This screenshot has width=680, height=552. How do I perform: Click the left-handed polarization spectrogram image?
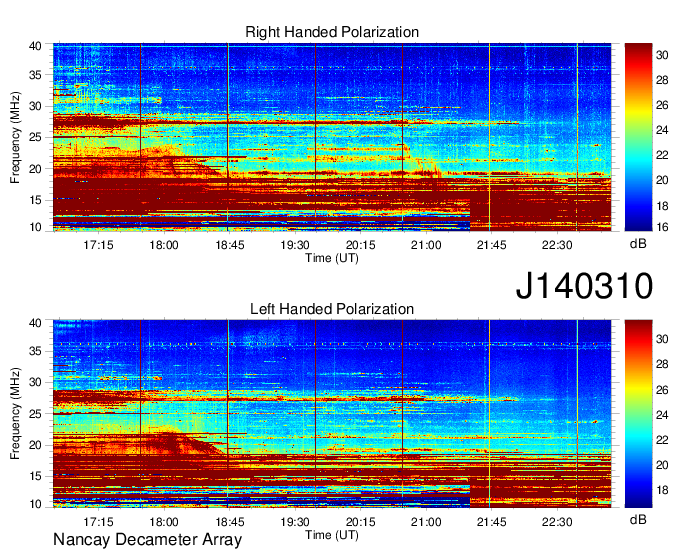coord(332,414)
